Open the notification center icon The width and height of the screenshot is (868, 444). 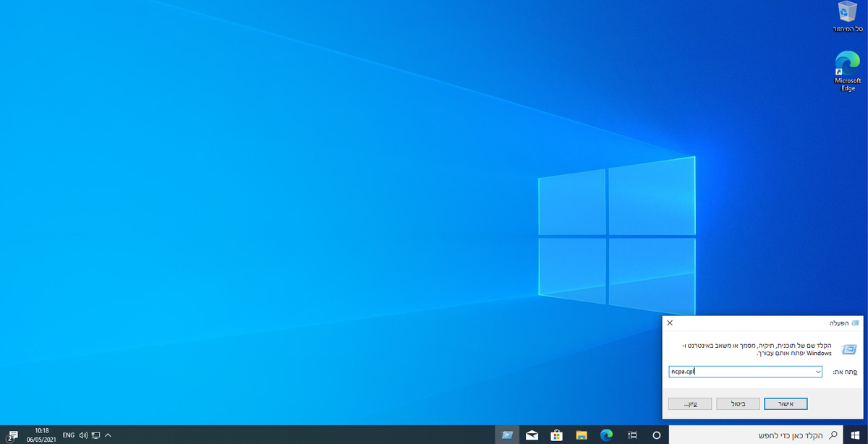pyautogui.click(x=12, y=435)
